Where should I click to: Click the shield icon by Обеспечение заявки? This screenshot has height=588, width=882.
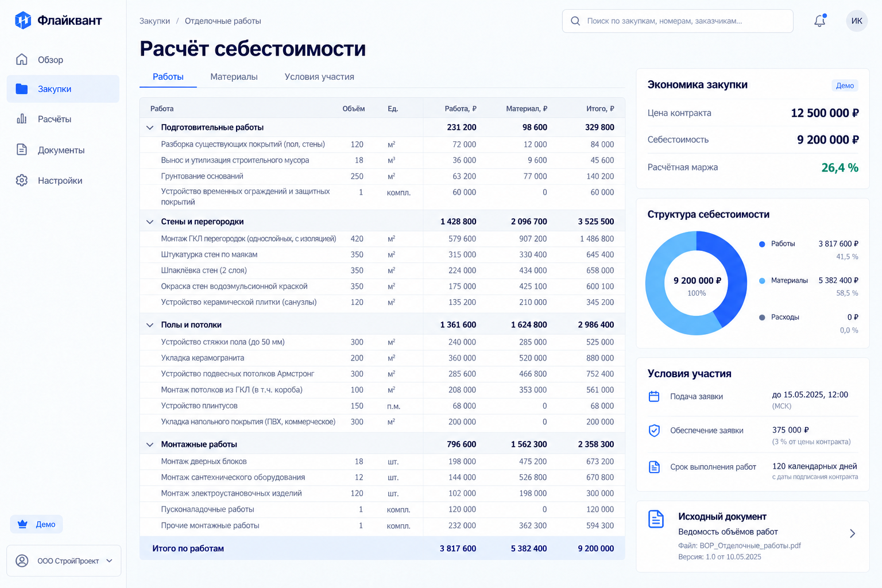[654, 431]
